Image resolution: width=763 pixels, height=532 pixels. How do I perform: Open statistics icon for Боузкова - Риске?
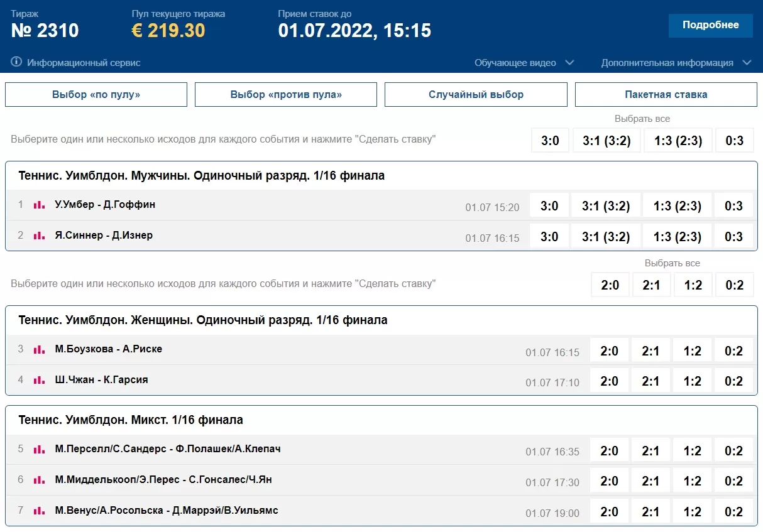(39, 349)
